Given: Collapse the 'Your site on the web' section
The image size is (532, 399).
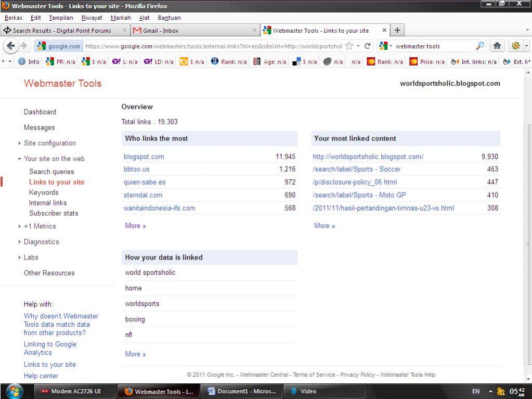Looking at the screenshot, I should point(20,159).
